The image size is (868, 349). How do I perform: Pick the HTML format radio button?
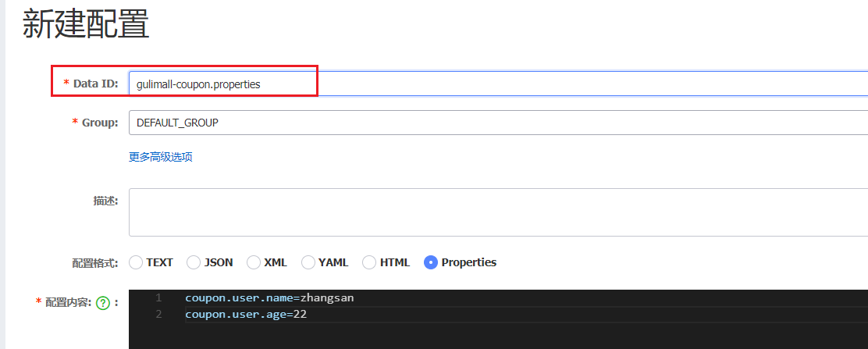point(370,262)
